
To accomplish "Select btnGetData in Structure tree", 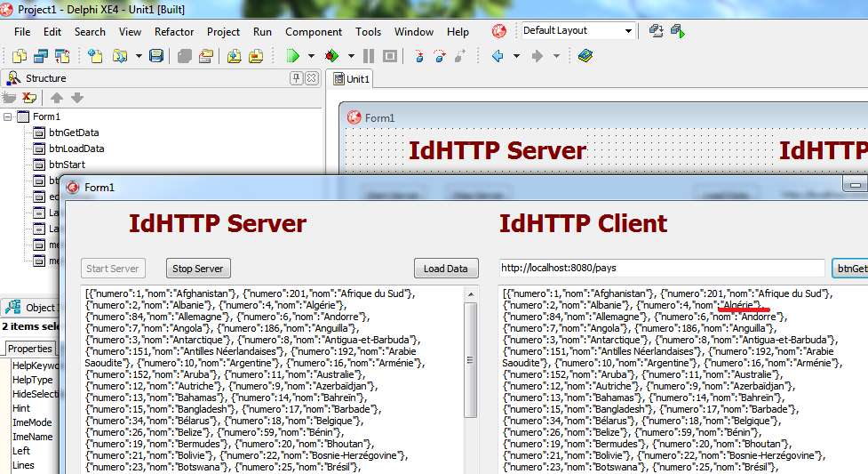I will coord(74,133).
